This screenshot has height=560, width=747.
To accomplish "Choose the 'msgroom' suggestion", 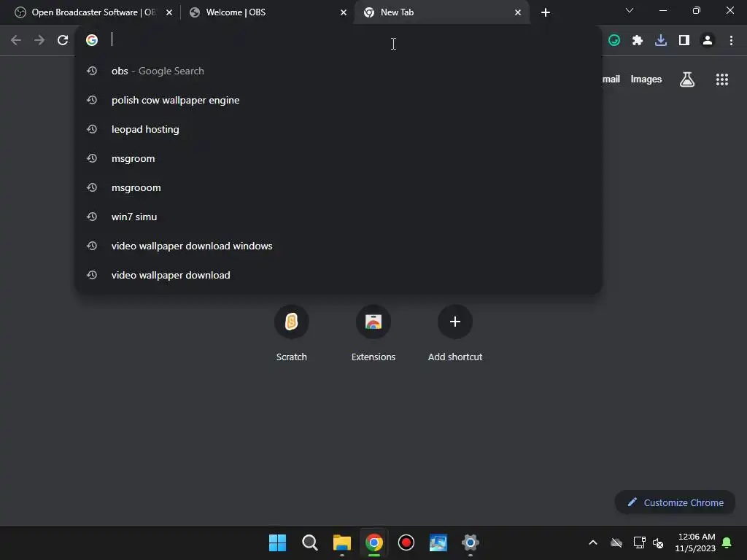I will tap(338, 158).
